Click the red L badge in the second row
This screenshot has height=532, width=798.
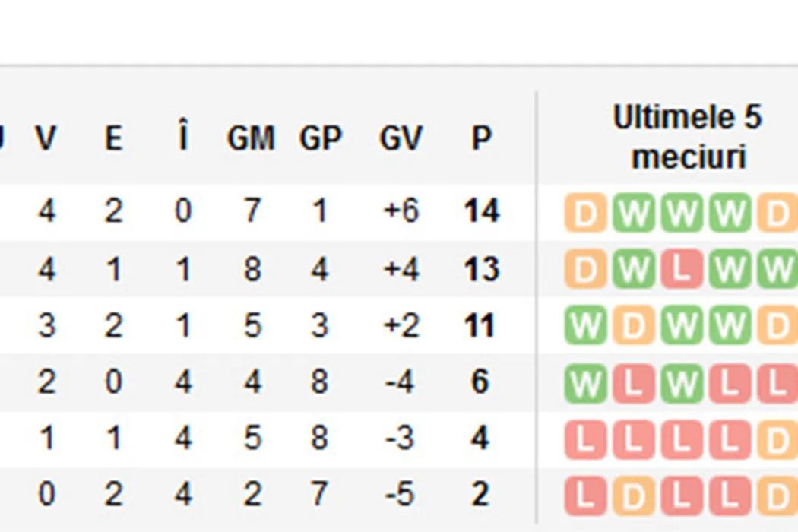[x=682, y=270]
